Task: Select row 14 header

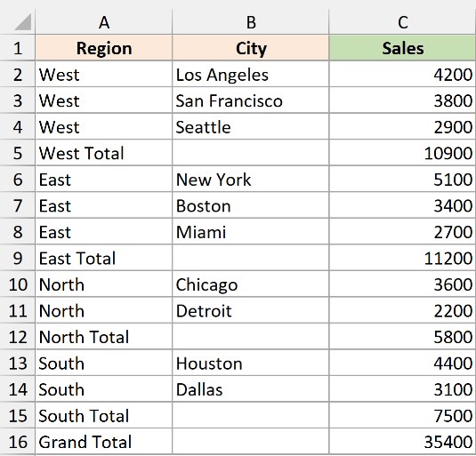Action: 18,389
